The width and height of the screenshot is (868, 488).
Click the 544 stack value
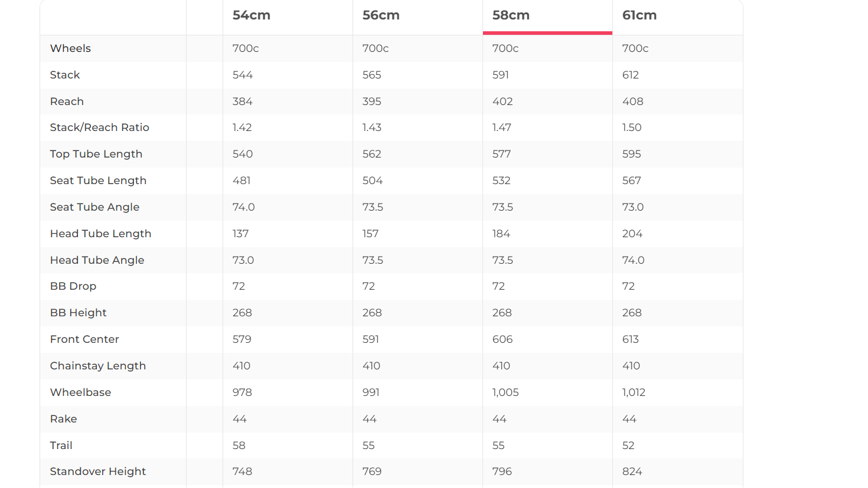[x=243, y=75]
